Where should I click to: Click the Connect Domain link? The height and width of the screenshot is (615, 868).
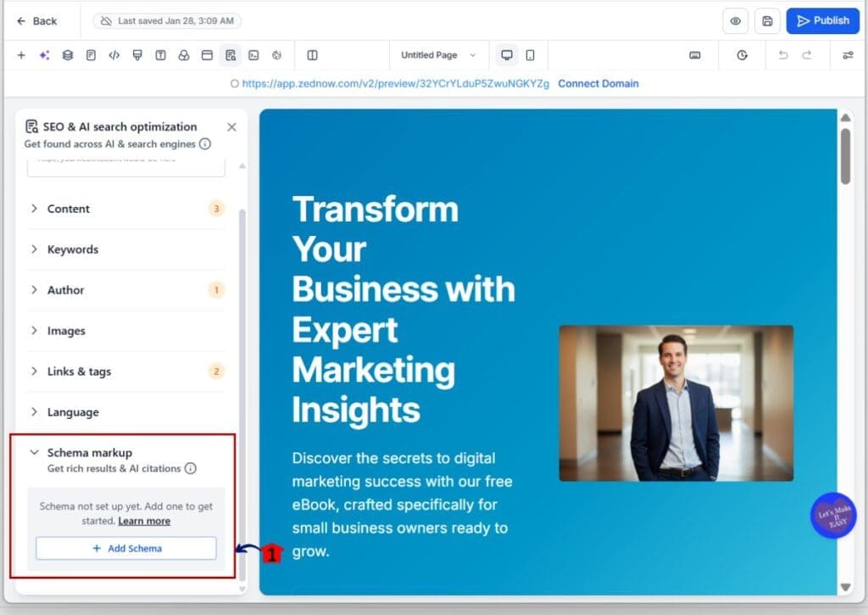click(x=598, y=84)
